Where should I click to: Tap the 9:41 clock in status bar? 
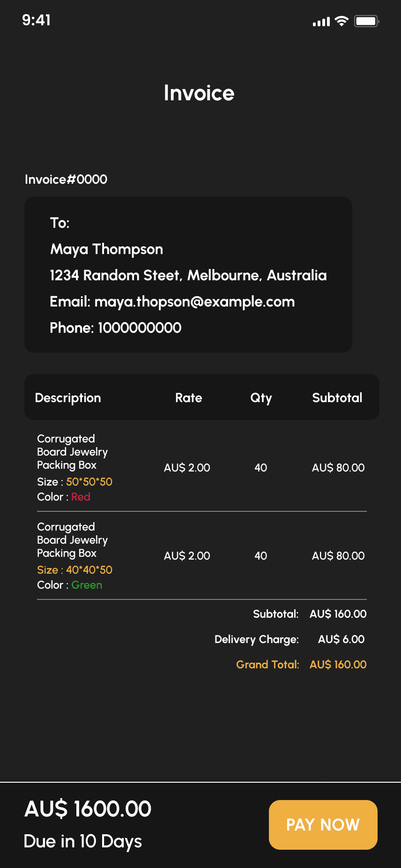pyautogui.click(x=37, y=20)
